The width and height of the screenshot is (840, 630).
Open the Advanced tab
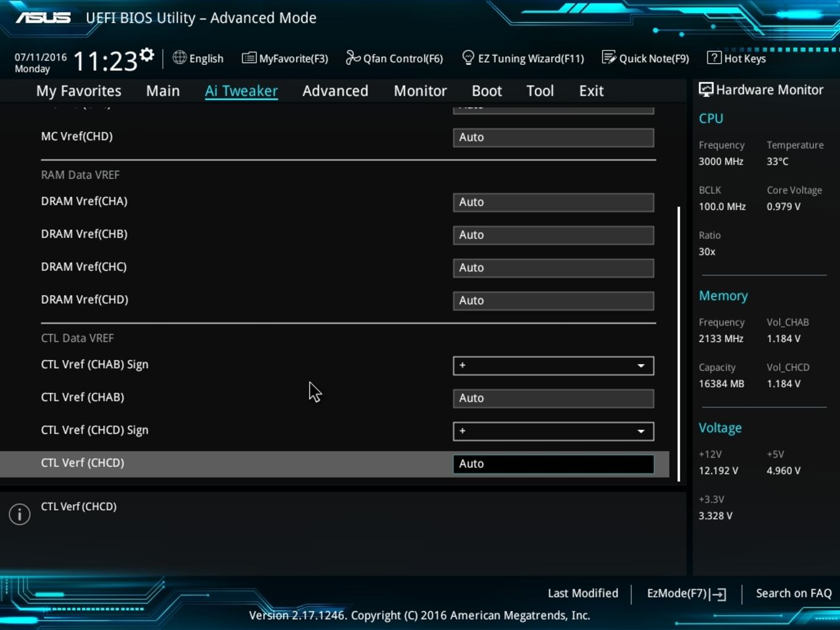pyautogui.click(x=335, y=91)
